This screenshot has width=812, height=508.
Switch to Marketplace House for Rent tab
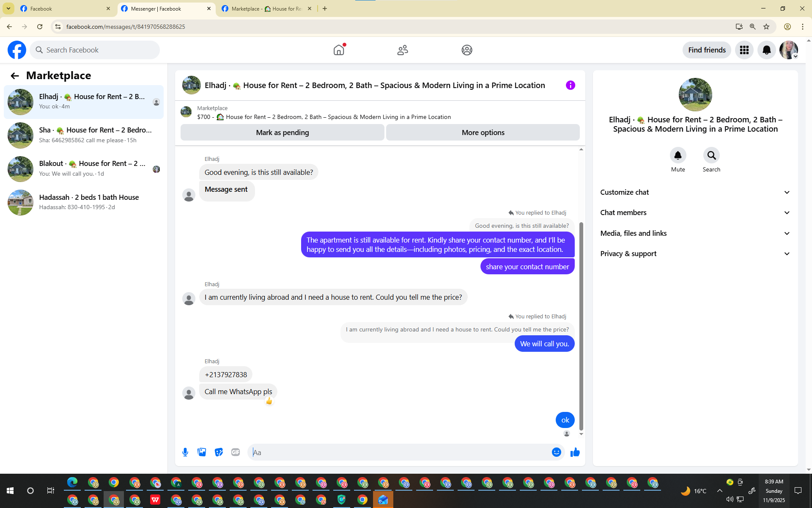(266, 8)
